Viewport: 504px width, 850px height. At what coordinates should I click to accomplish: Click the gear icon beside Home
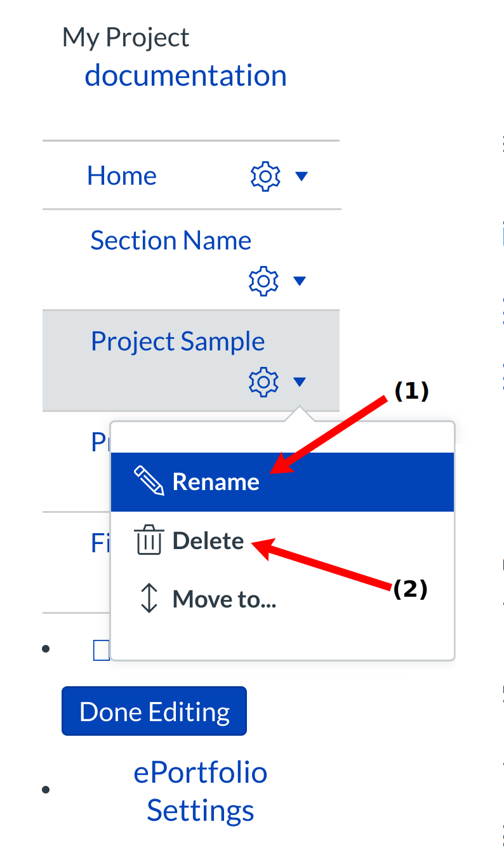265,176
